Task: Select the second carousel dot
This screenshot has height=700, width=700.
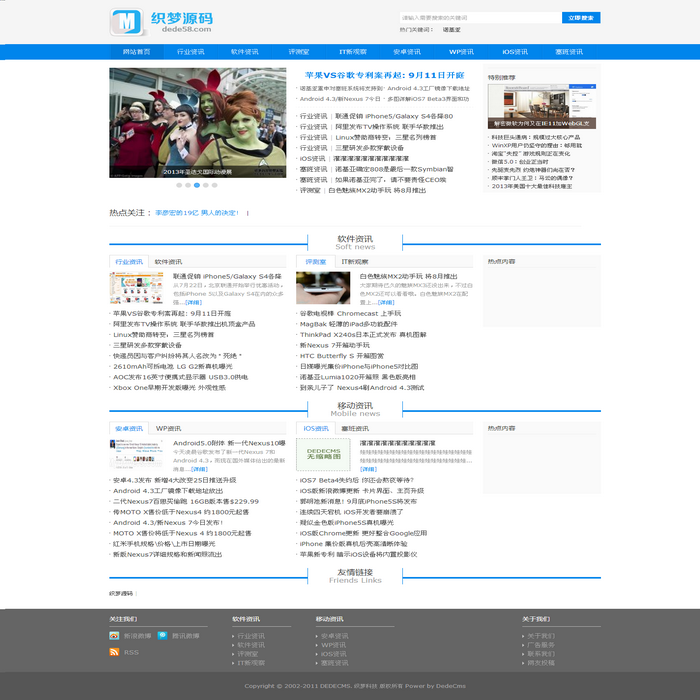Action: click(x=188, y=185)
